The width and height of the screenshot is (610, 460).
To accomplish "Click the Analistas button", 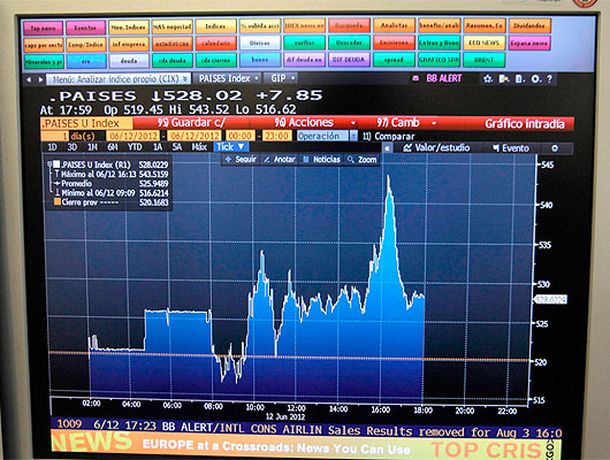I will [x=394, y=25].
